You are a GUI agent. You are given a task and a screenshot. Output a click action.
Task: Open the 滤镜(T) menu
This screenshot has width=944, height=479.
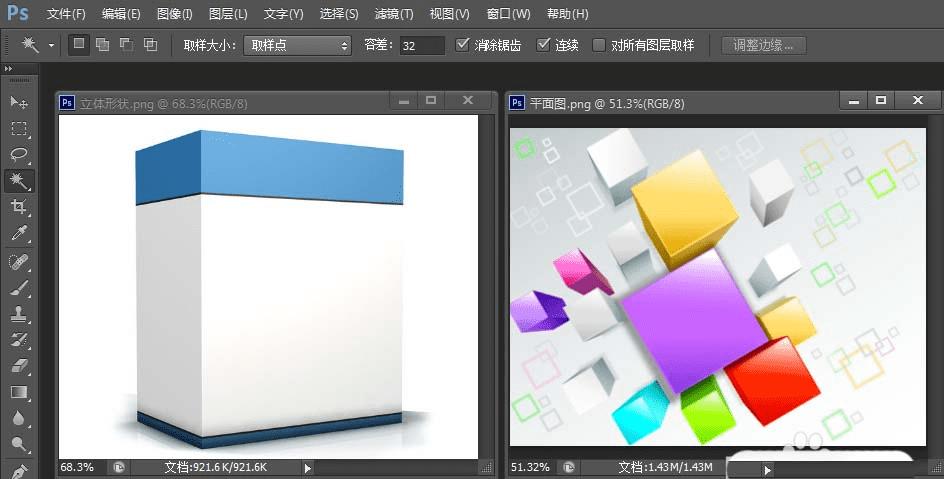394,13
